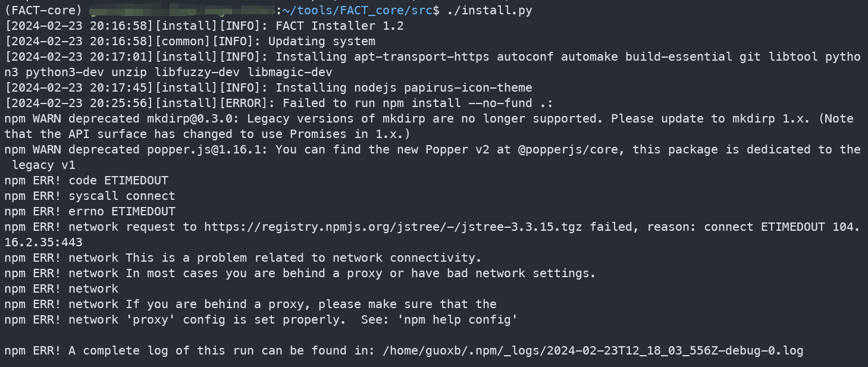The width and height of the screenshot is (868, 367).
Task: Click the "Installing nodejs papirus-icon-theme" message
Action: click(x=403, y=87)
